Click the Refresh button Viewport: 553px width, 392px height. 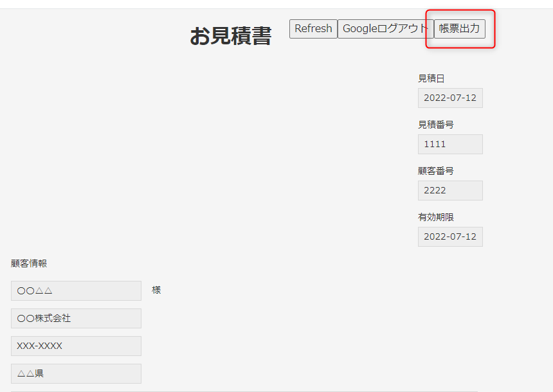point(313,29)
